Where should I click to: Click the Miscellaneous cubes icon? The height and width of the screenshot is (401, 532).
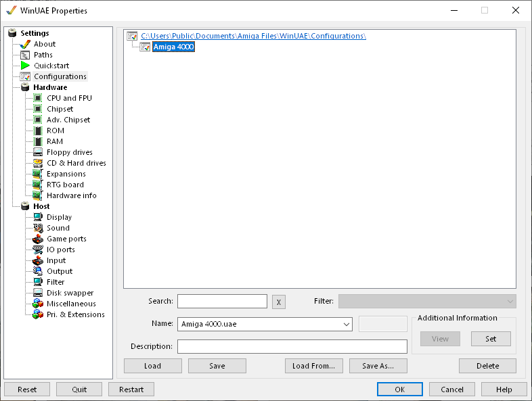[38, 304]
